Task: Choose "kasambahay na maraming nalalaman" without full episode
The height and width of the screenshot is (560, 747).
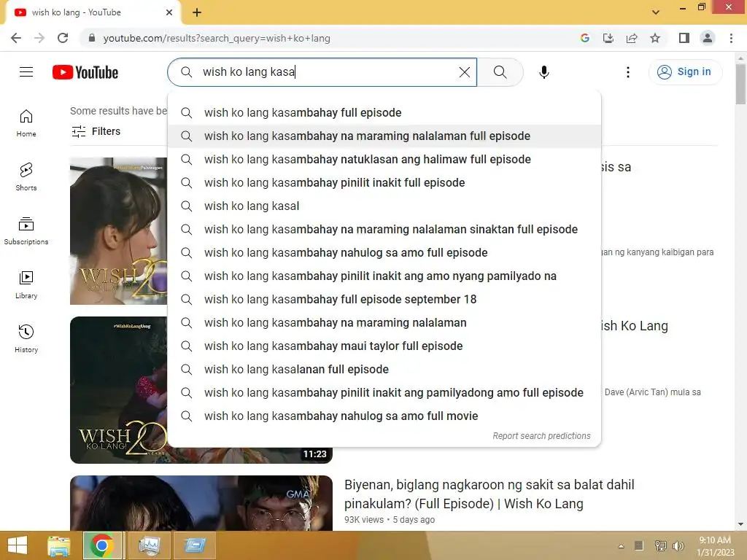Action: [384, 323]
